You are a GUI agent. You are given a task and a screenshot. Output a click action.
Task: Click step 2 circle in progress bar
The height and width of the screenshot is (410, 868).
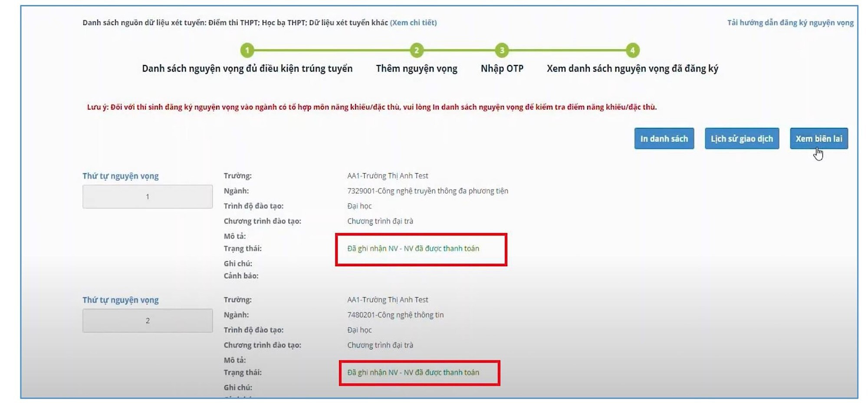point(416,50)
